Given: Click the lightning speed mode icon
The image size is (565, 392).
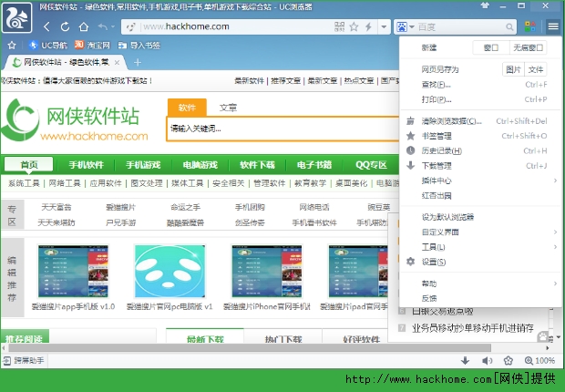Looking at the screenshot, I should (x=368, y=26).
